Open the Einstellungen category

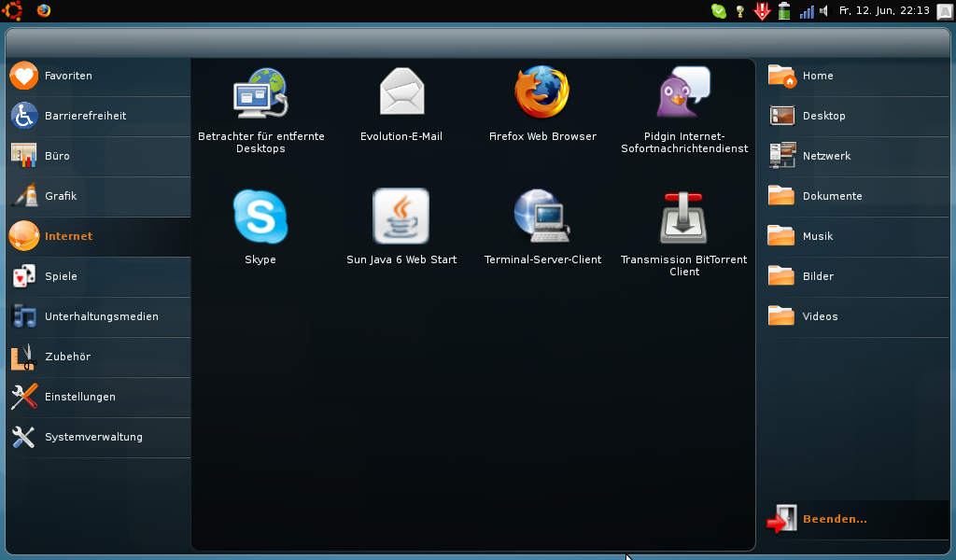[x=79, y=397]
